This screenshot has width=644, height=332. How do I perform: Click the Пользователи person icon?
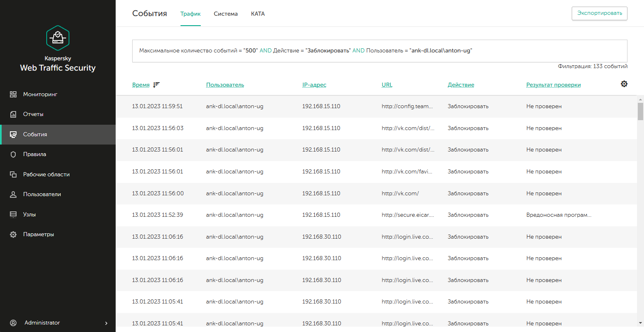[13, 194]
